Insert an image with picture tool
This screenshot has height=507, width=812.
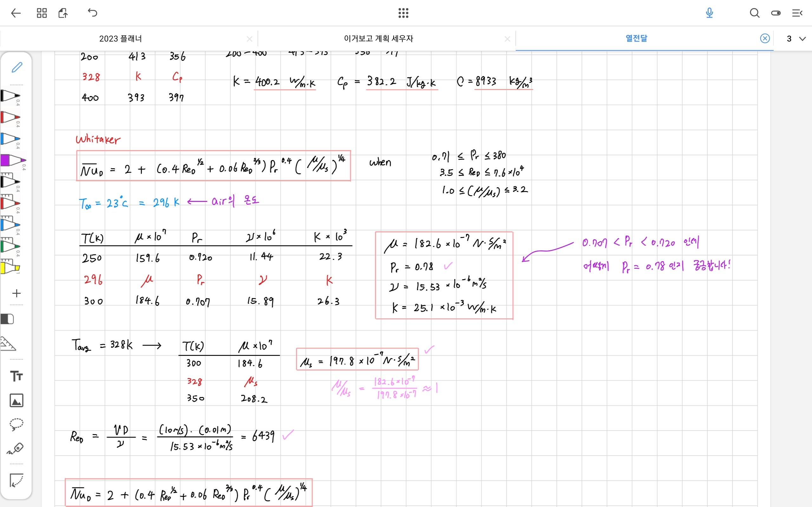pyautogui.click(x=16, y=400)
